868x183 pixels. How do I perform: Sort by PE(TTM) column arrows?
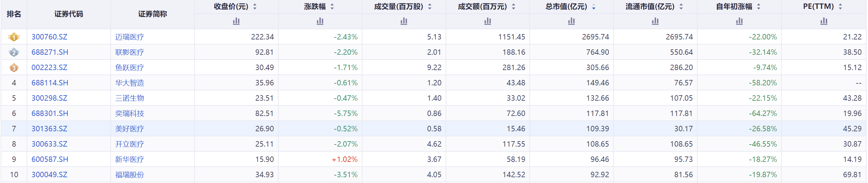(x=840, y=6)
